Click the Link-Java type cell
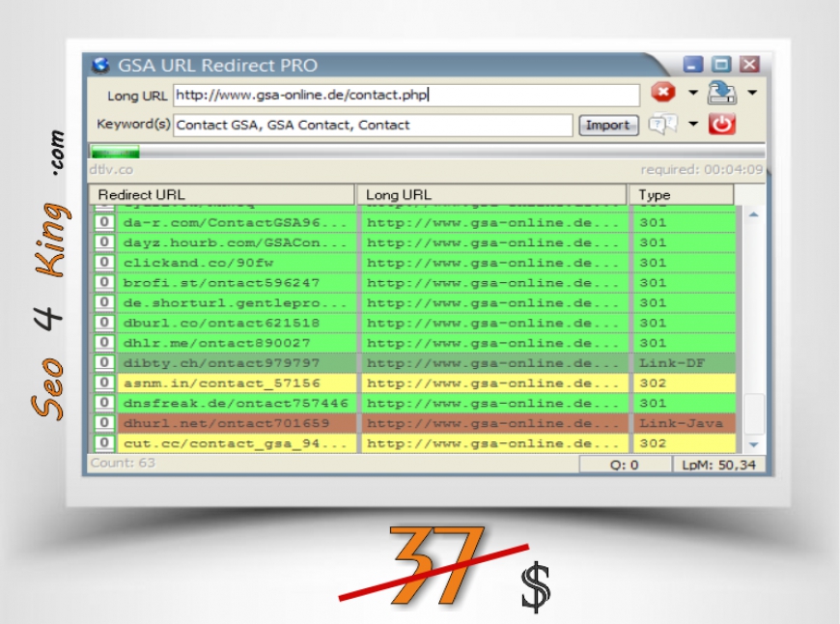Viewport: 840px width, 624px height. tap(681, 423)
